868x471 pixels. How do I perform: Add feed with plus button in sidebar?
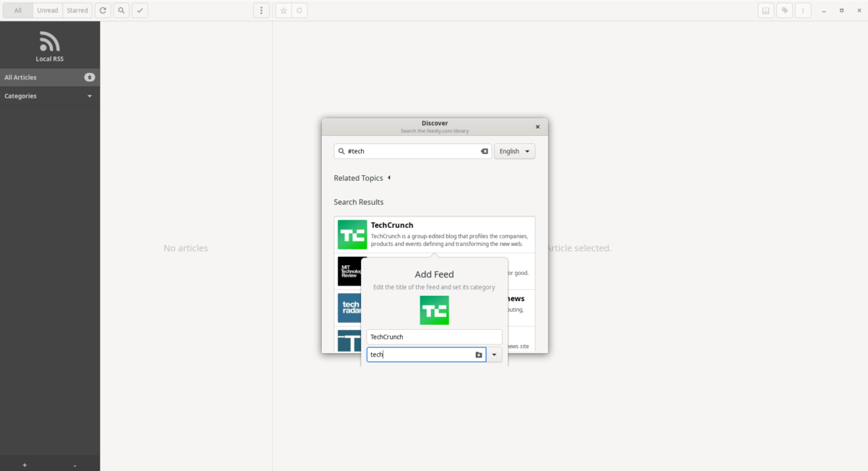point(25,465)
